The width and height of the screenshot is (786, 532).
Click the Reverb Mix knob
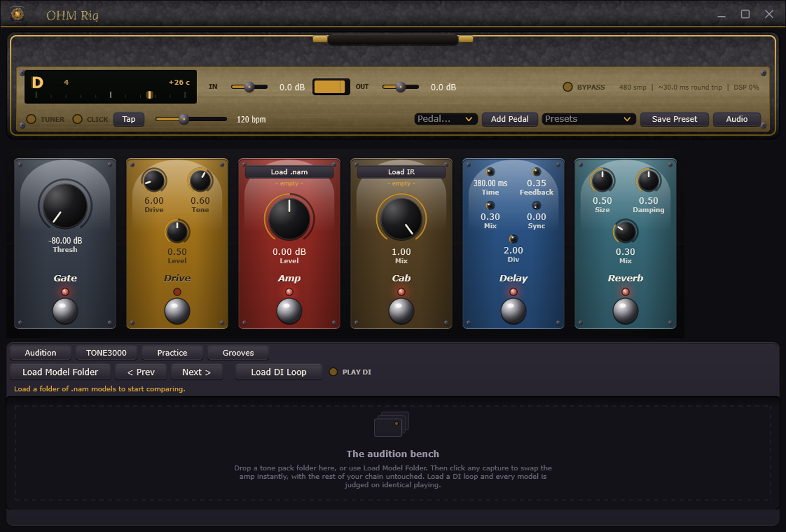(625, 231)
